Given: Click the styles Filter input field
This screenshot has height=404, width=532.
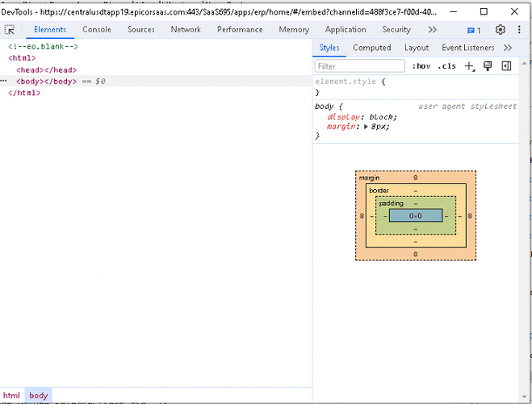Looking at the screenshot, I should pyautogui.click(x=359, y=66).
